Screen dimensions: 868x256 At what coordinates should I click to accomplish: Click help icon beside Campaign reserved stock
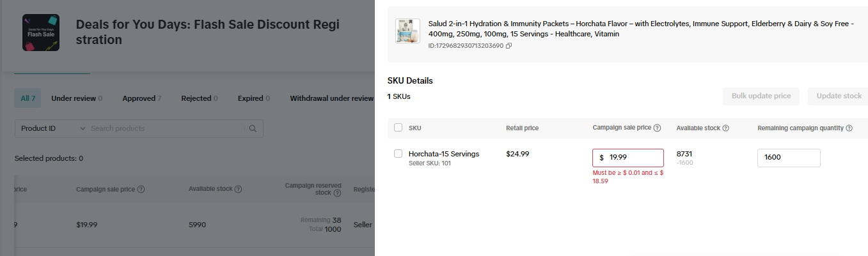[x=336, y=192]
